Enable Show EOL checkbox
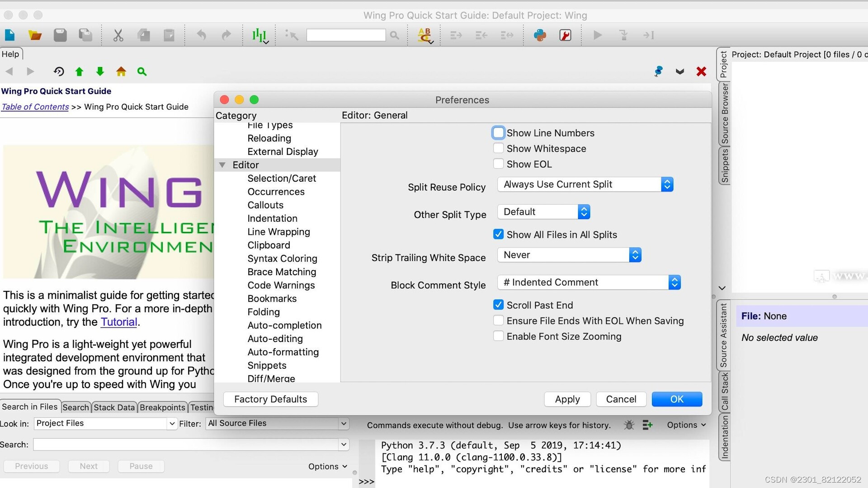The image size is (868, 488). 498,164
